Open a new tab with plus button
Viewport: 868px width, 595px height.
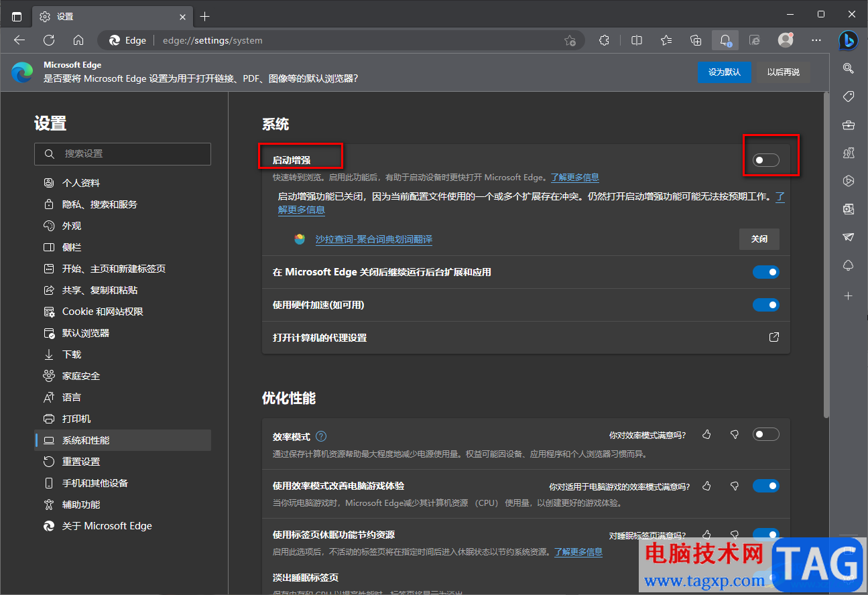tap(205, 16)
